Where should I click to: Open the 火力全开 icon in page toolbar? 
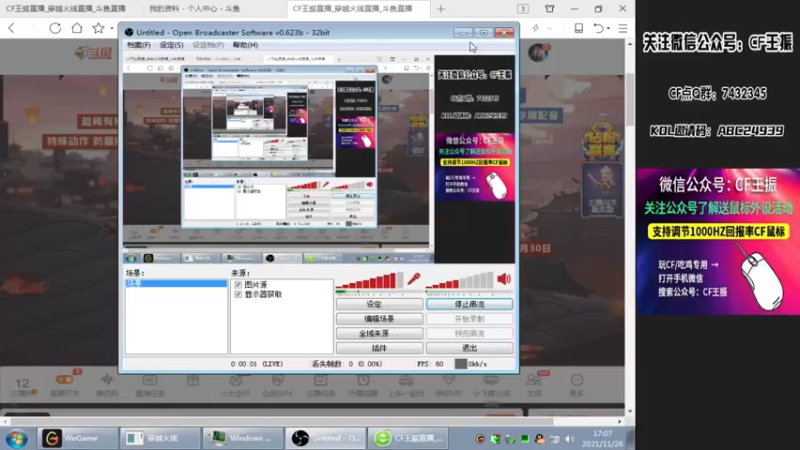235,385
